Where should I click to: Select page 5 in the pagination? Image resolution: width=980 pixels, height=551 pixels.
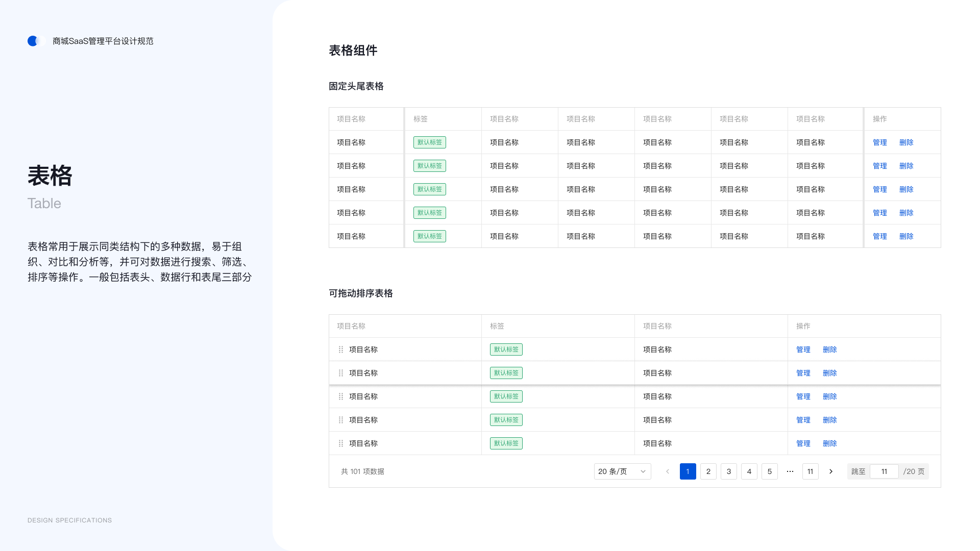click(x=770, y=471)
